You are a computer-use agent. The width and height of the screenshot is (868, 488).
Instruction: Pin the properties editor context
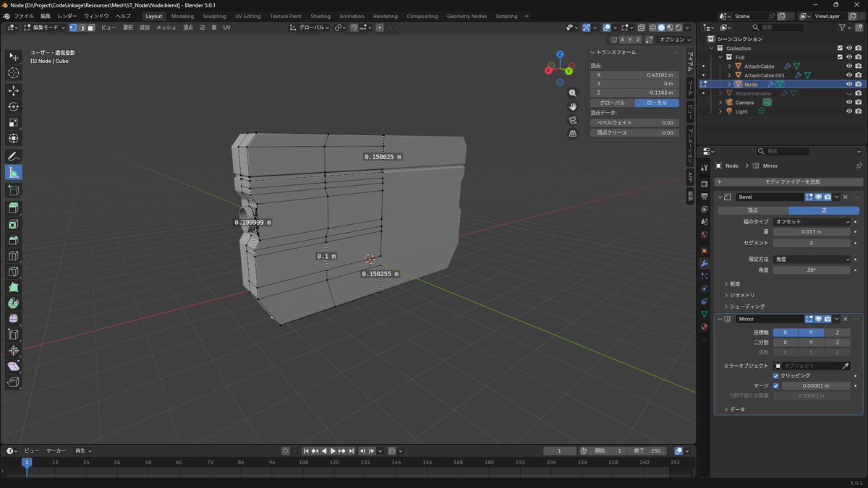click(859, 166)
